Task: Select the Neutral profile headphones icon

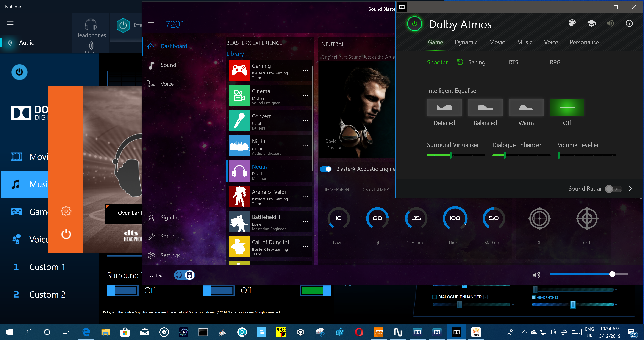Action: pyautogui.click(x=239, y=171)
